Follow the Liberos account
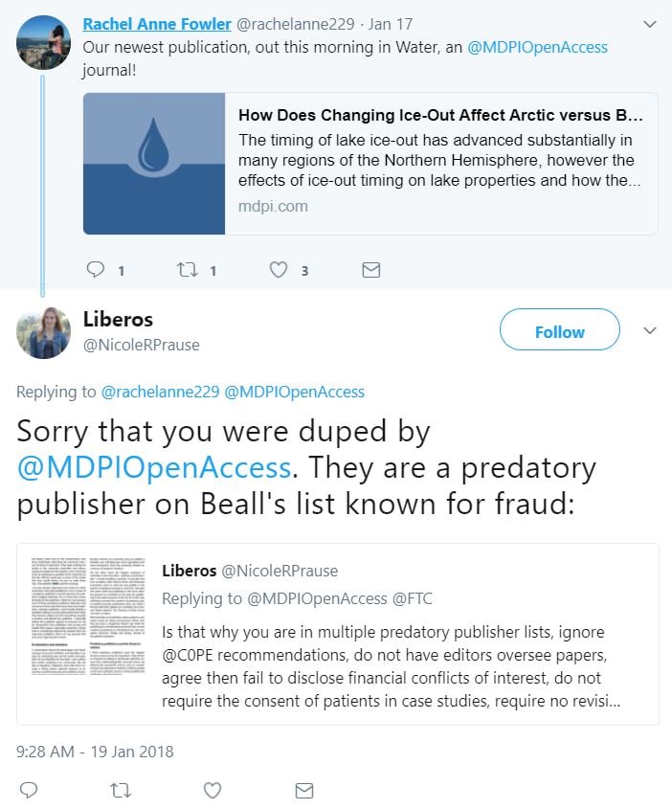 point(559,332)
